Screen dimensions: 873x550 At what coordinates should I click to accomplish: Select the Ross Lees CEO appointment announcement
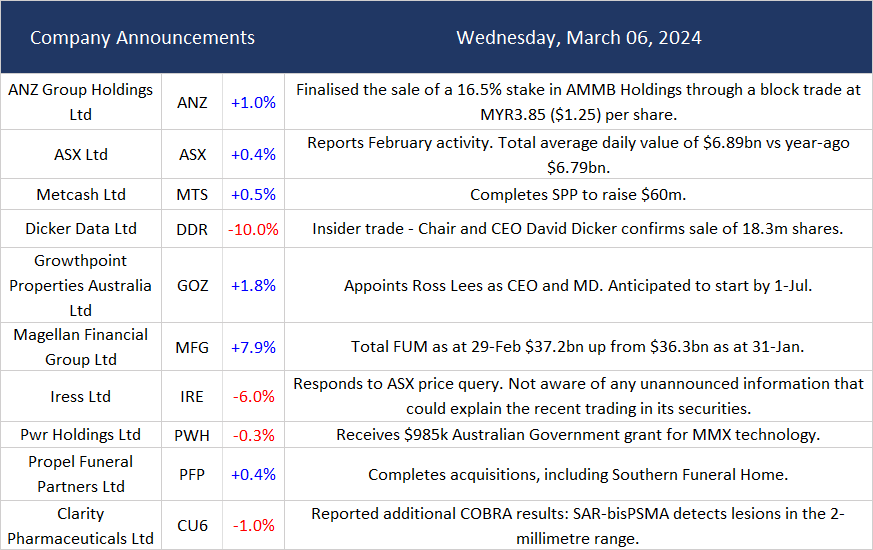577,285
